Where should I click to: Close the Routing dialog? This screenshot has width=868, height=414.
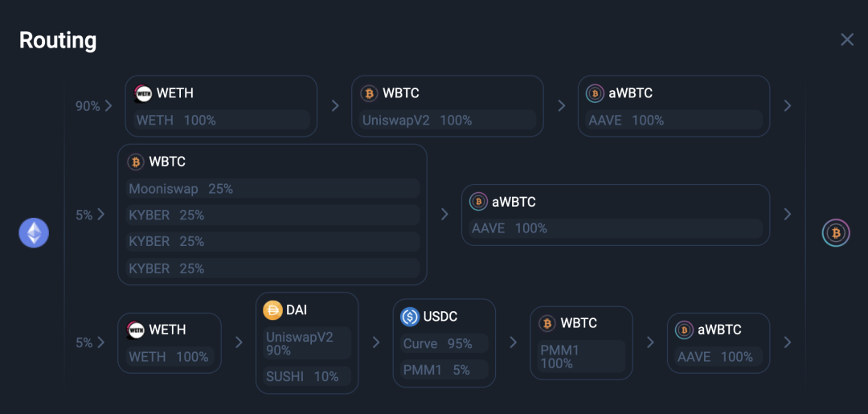tap(847, 40)
